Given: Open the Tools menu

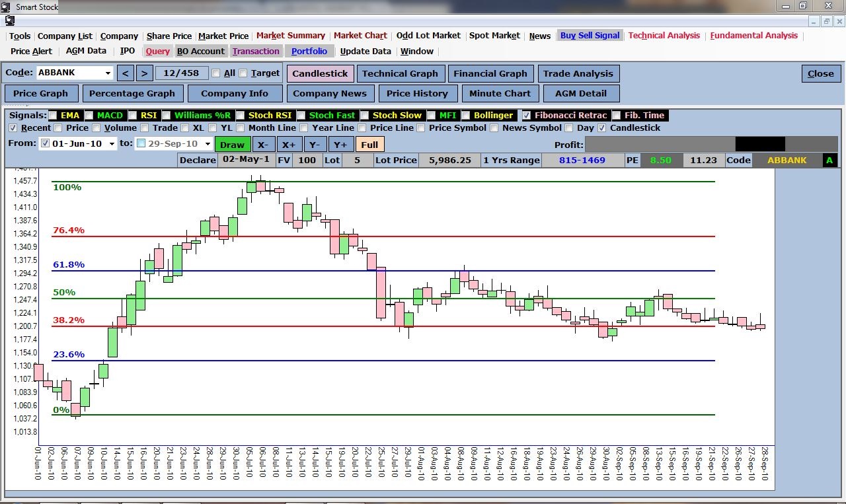Looking at the screenshot, I should click(x=20, y=36).
